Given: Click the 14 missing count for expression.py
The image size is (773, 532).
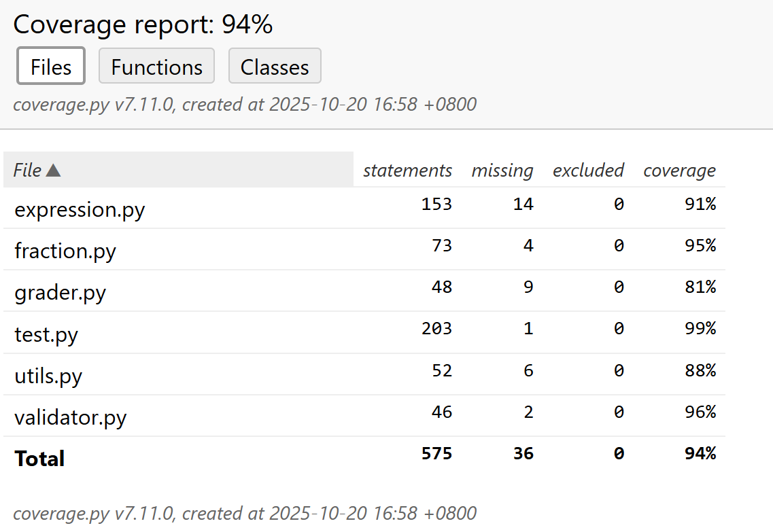Looking at the screenshot, I should 523,205.
